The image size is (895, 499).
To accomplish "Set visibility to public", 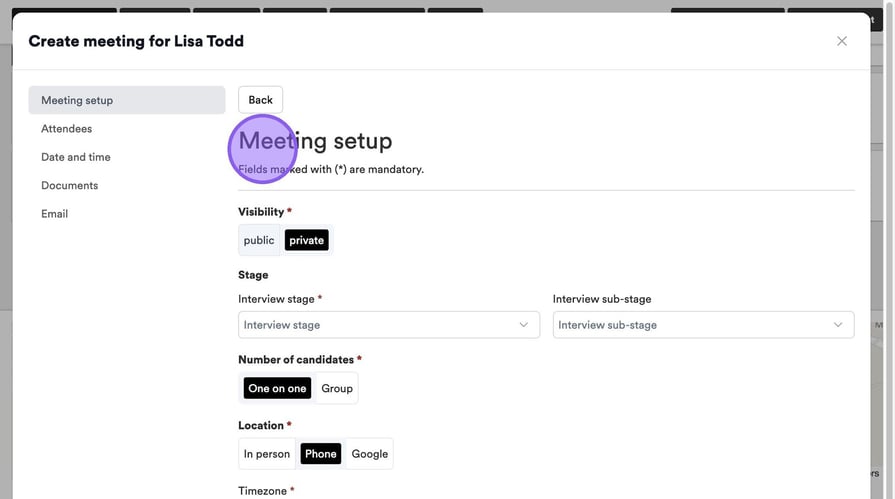I will click(259, 240).
